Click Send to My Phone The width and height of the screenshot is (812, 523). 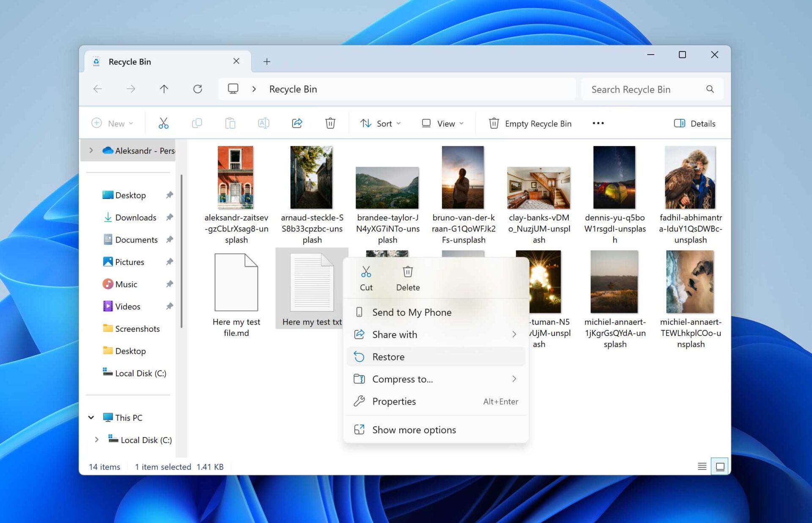[411, 312]
